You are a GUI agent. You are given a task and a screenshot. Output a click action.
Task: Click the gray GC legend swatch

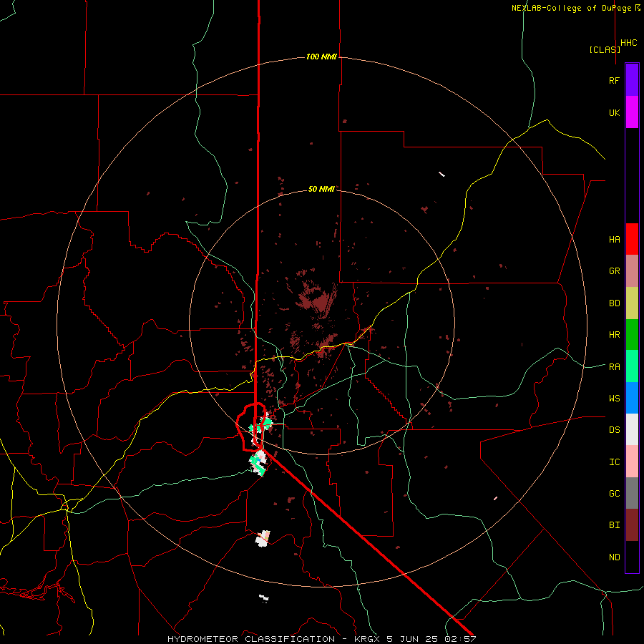[x=632, y=493]
